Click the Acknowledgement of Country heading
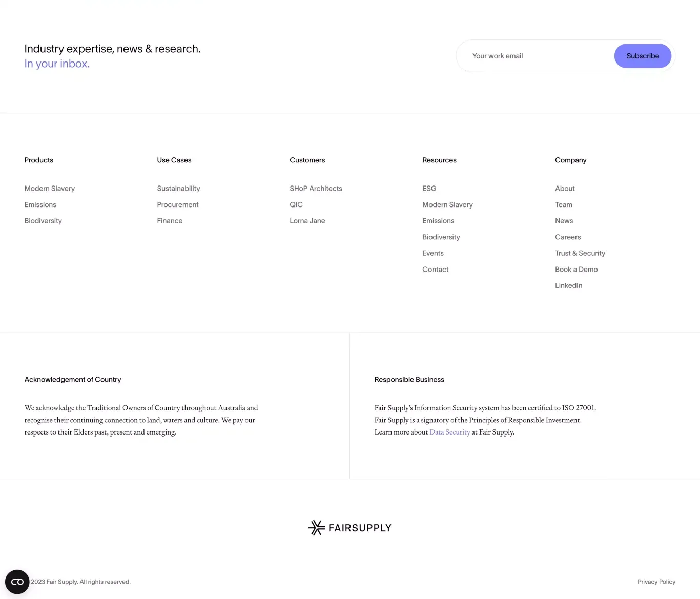 (x=73, y=380)
